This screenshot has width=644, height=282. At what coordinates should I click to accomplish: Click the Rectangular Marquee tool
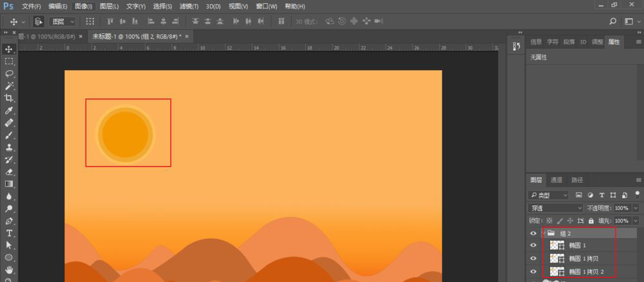point(10,61)
